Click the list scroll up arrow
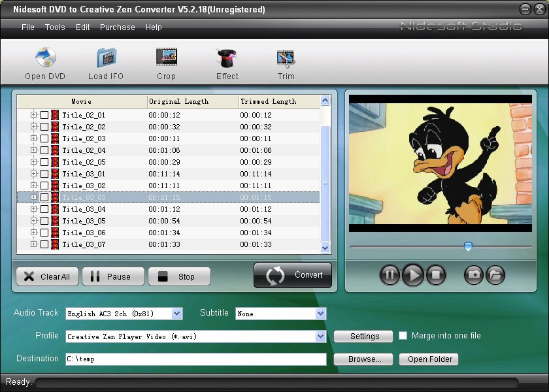Screen dimensions: 549x392 pyautogui.click(x=325, y=101)
